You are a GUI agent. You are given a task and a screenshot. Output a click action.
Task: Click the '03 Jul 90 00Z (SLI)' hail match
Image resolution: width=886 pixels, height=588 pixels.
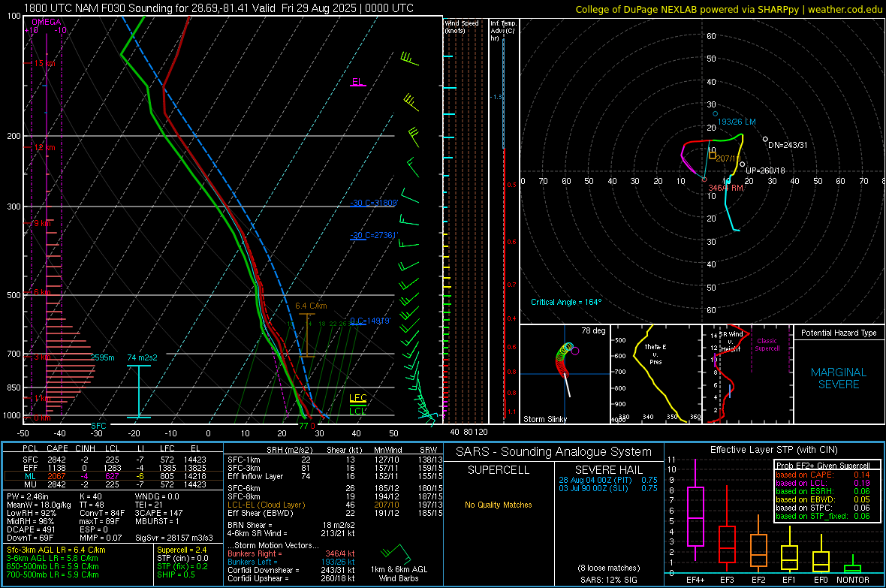[594, 488]
